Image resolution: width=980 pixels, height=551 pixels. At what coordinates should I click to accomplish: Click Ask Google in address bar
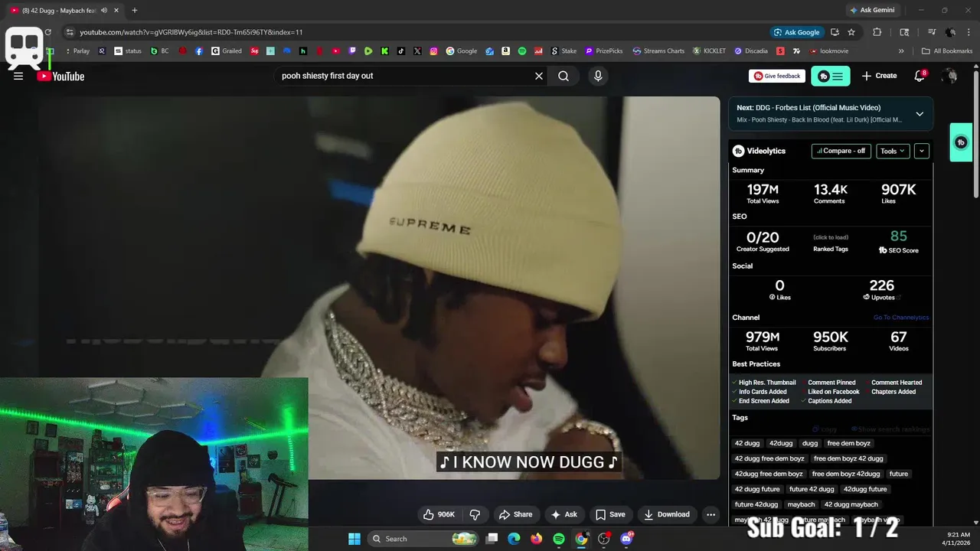tap(796, 32)
